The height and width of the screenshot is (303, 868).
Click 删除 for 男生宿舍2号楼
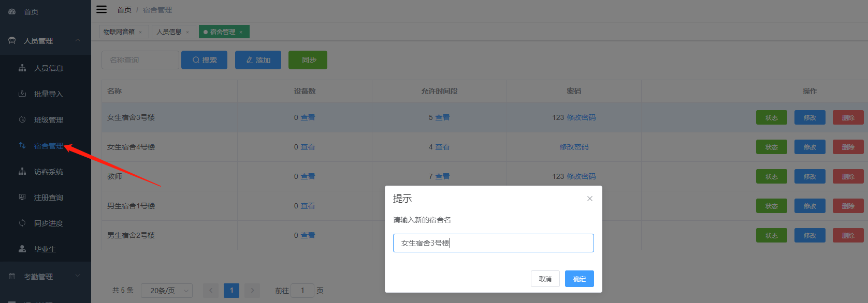[x=848, y=235]
